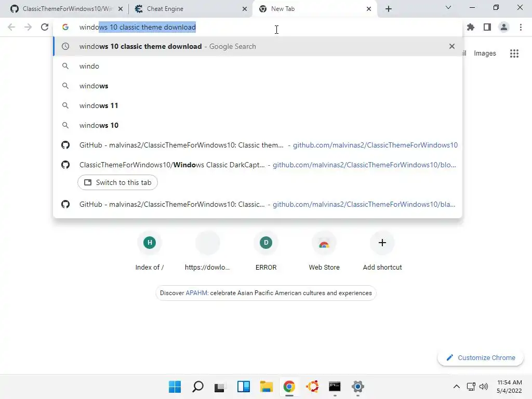
Task: Click the Customize Chrome button
Action: tap(481, 357)
